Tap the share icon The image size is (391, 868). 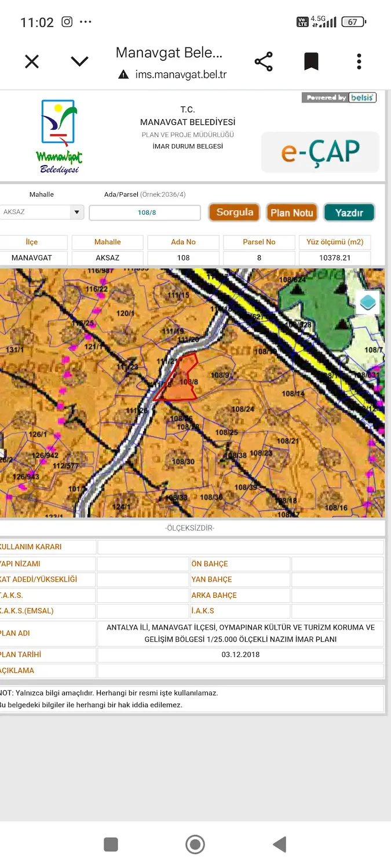[x=264, y=61]
